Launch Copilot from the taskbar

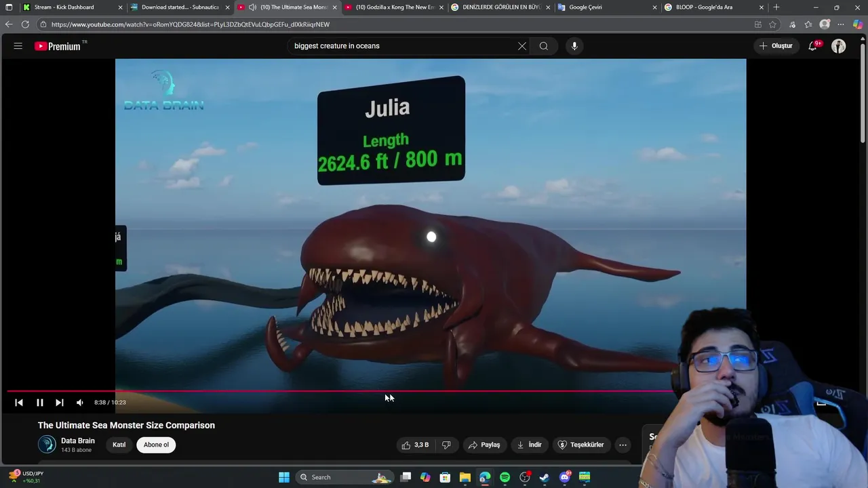[x=425, y=477]
